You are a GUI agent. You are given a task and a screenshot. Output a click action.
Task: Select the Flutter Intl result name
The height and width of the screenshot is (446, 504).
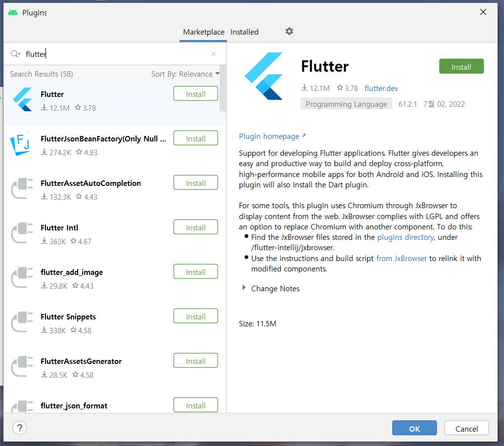(59, 228)
